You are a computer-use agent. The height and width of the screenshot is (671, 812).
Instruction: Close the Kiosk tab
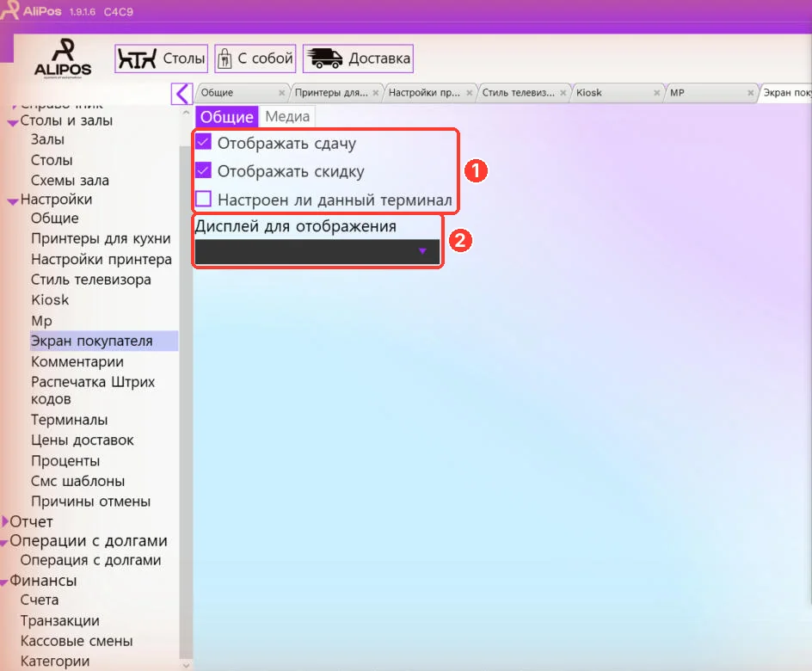tap(656, 93)
